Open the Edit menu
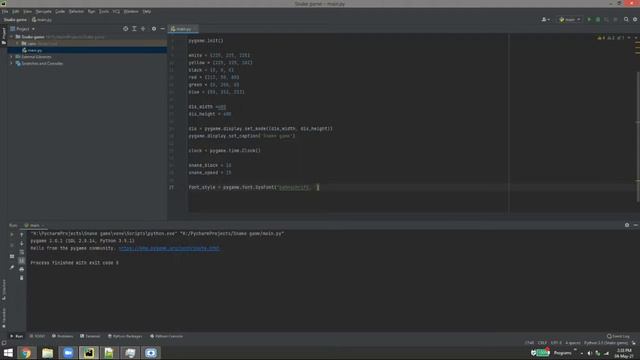The width and height of the screenshot is (640, 360). point(16,11)
